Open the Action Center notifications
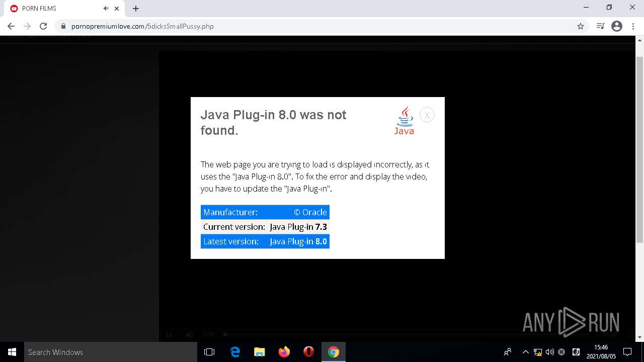The image size is (644, 362). (x=627, y=352)
